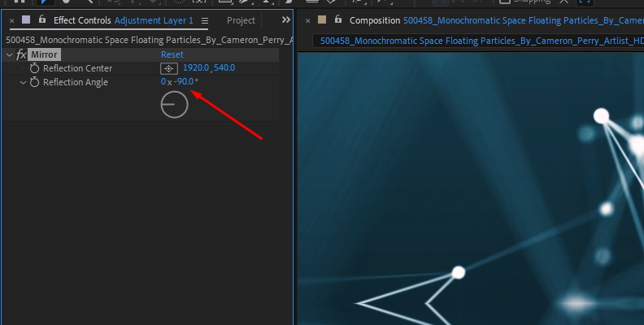Open the Effect Controls panel menu
The height and width of the screenshot is (325, 644).
205,20
